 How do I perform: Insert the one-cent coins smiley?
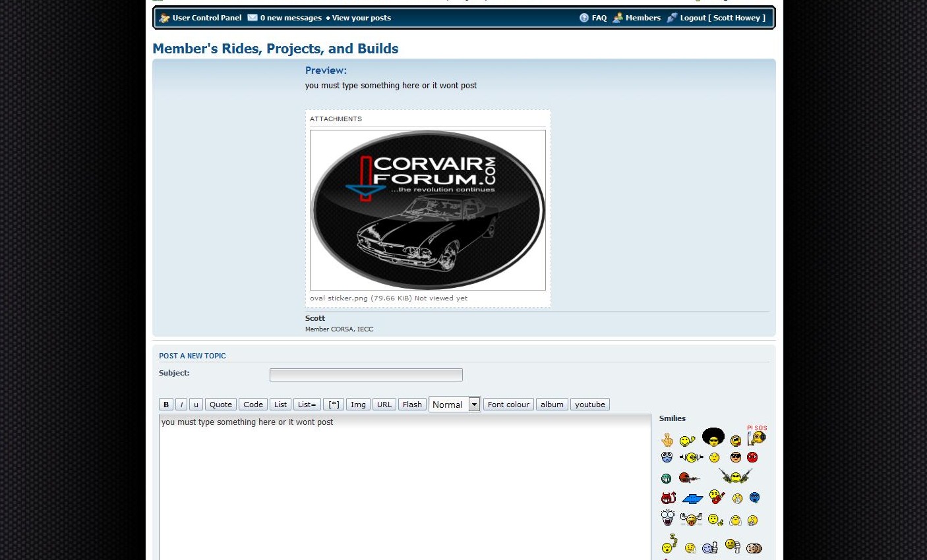[755, 547]
